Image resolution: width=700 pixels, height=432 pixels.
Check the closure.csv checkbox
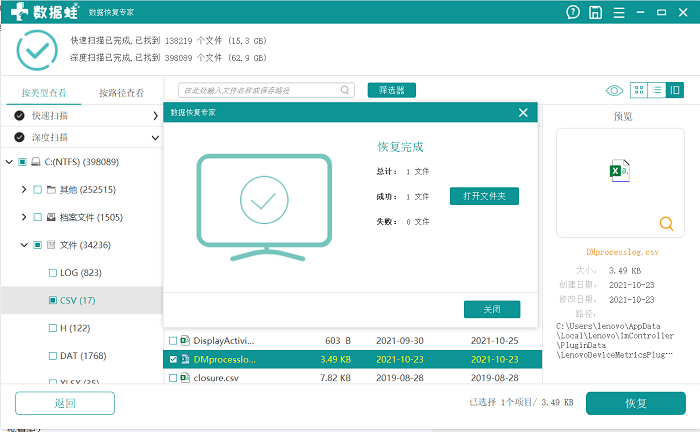(x=173, y=378)
